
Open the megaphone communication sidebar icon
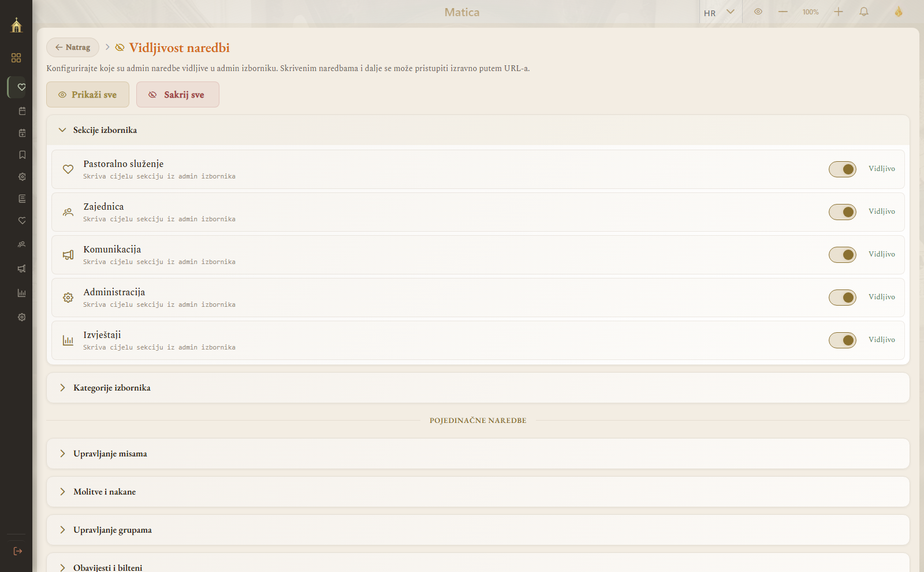[x=22, y=269]
